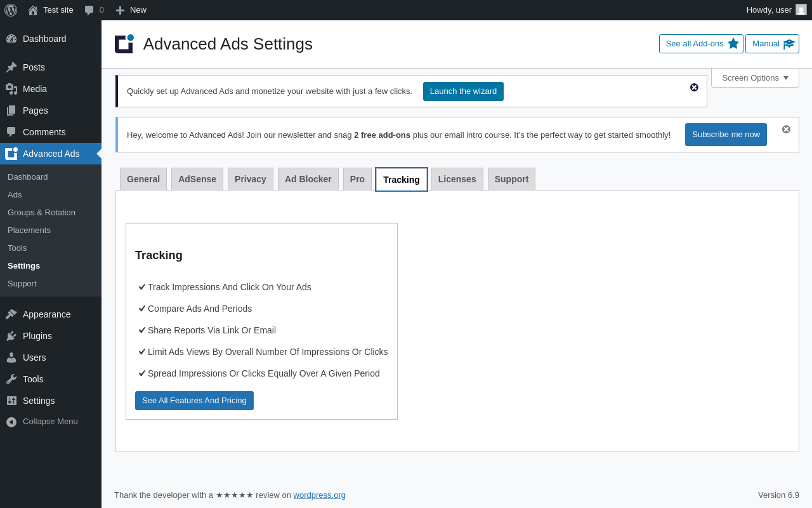Open the Licenses tab
Image resolution: width=812 pixels, height=508 pixels.
pyautogui.click(x=457, y=179)
